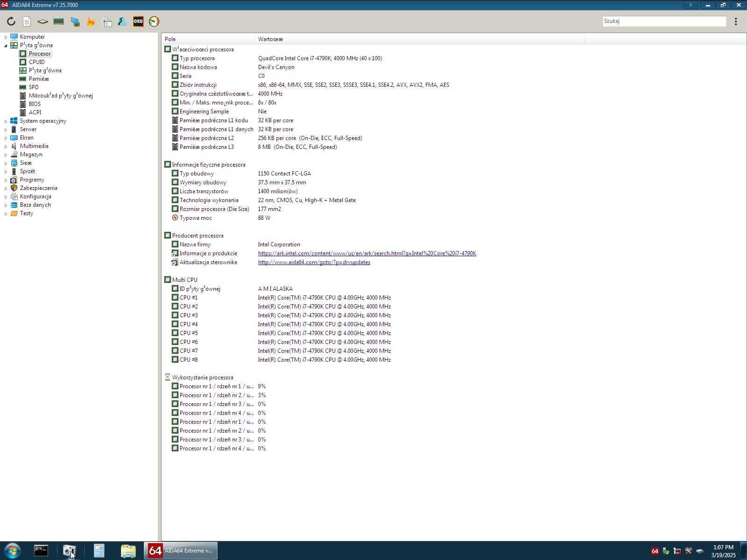
Task: Launch the memory module benchmark toolbar icon
Action: point(58,21)
